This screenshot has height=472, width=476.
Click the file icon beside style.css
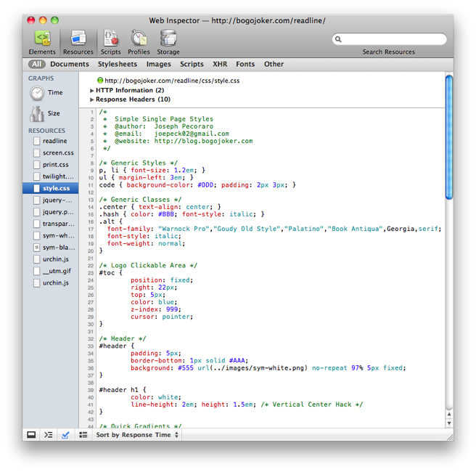click(x=36, y=188)
